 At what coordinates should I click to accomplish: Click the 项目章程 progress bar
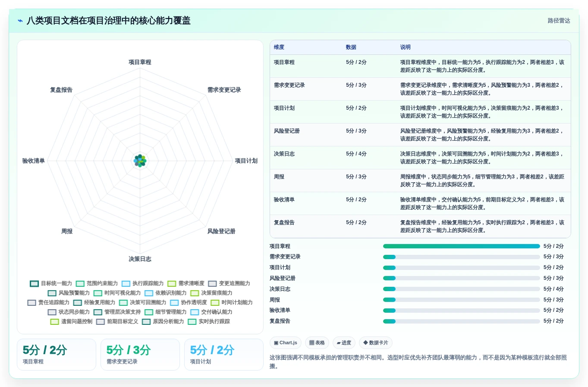tap(461, 246)
